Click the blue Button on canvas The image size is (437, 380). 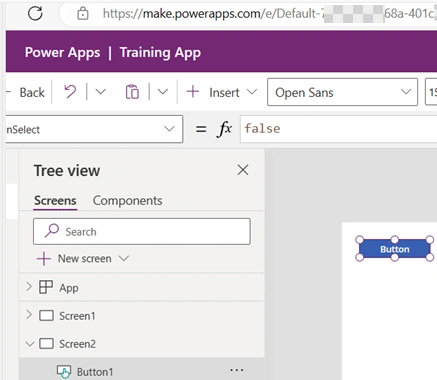395,249
